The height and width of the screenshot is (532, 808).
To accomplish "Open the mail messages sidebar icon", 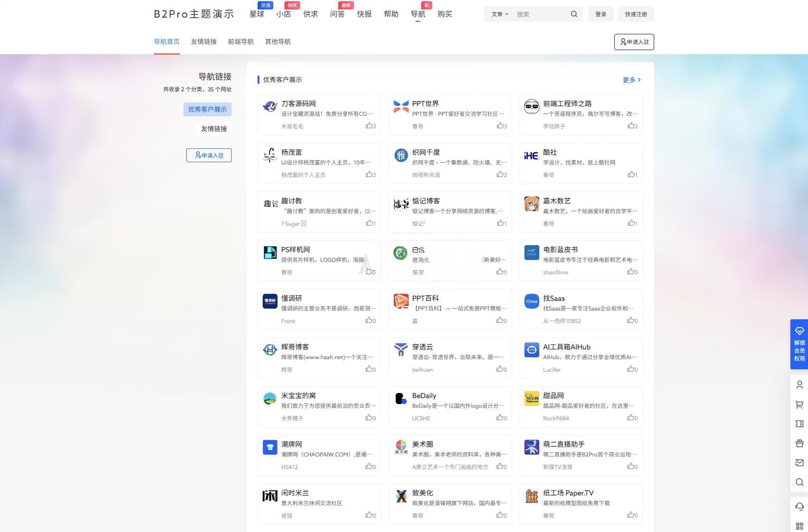I will click(x=799, y=462).
